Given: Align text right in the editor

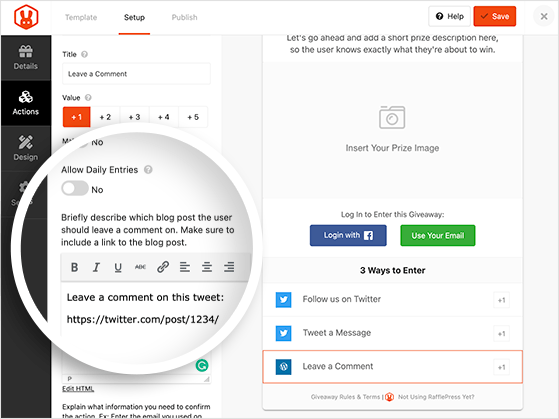Looking at the screenshot, I should 229,267.
